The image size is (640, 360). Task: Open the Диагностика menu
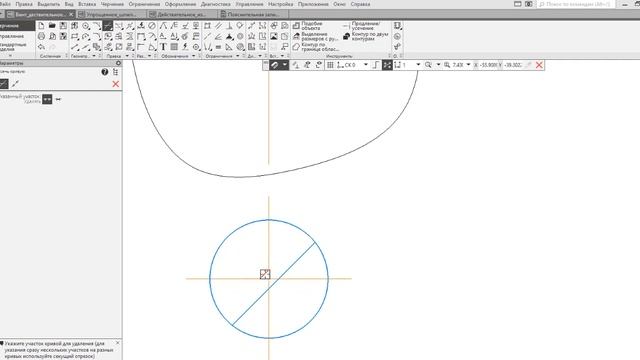(216, 4)
